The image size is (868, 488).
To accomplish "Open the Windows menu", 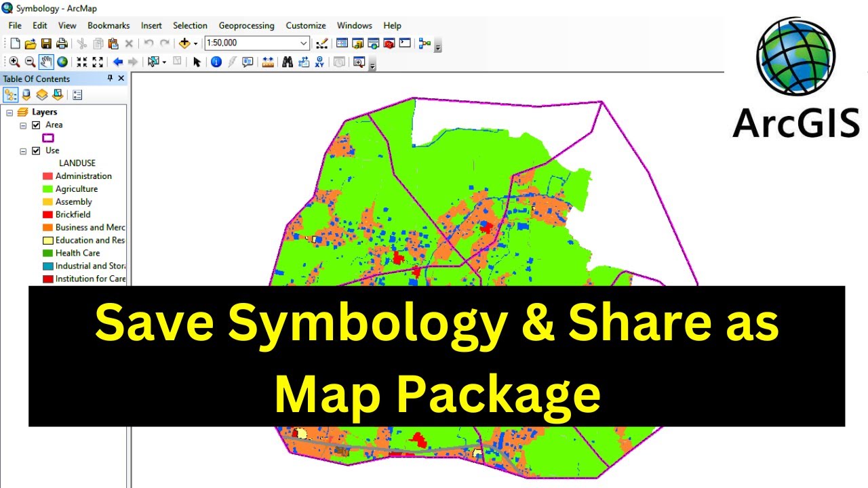I will tap(355, 26).
